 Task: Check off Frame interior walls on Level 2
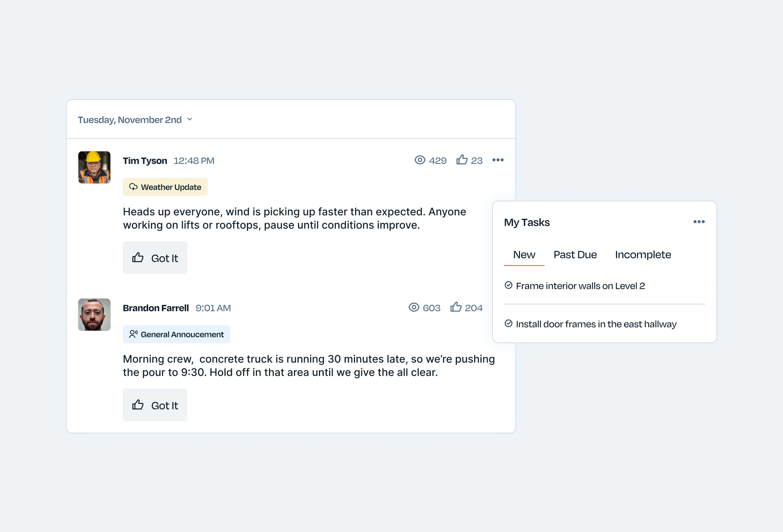[508, 286]
